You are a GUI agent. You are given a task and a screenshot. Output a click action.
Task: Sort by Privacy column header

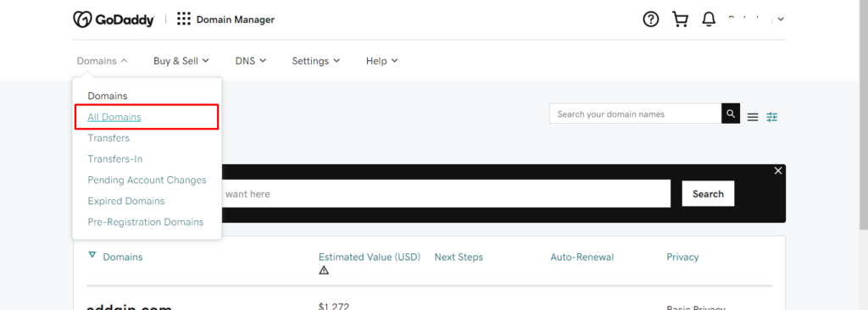coord(682,257)
